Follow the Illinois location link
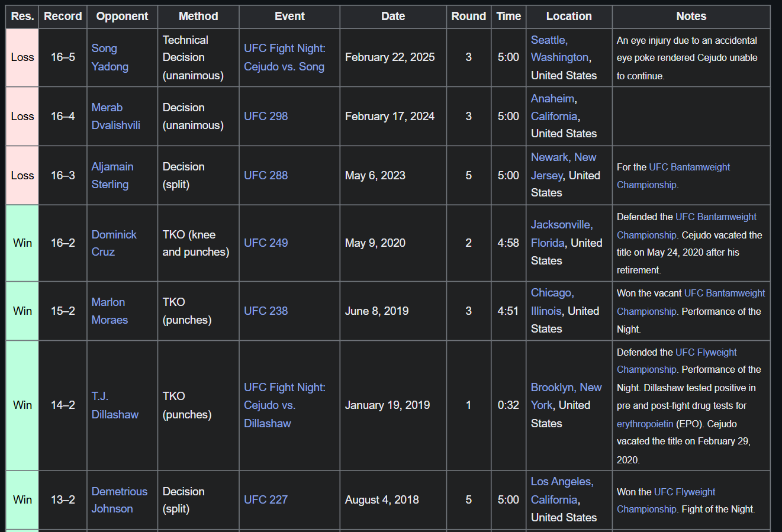Screen dimensions: 782x532 coord(546,311)
